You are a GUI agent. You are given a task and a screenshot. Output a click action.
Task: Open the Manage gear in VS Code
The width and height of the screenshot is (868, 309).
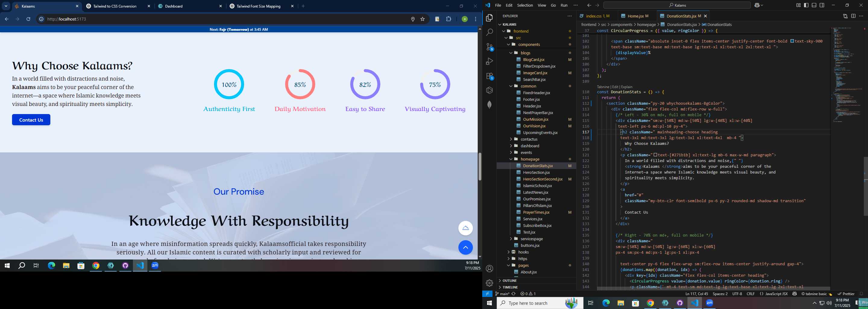[x=489, y=283]
